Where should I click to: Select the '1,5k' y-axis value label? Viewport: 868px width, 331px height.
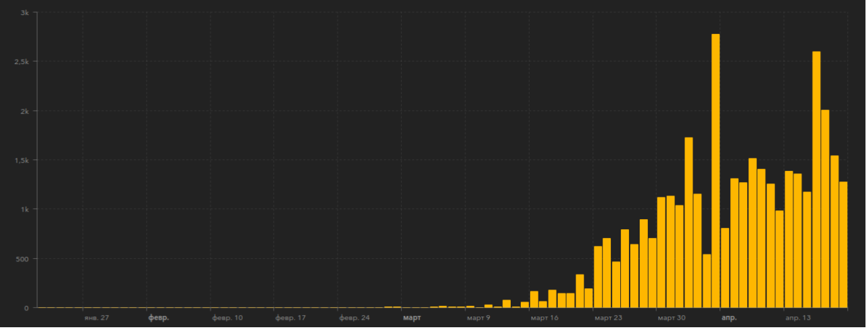pyautogui.click(x=21, y=160)
